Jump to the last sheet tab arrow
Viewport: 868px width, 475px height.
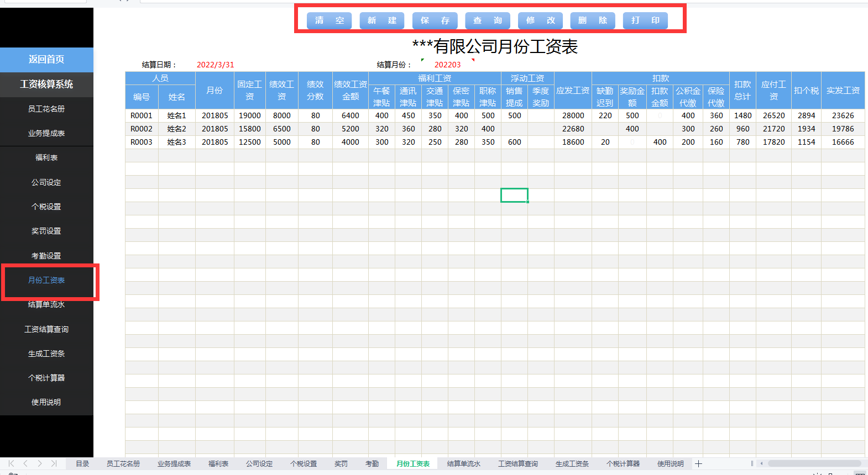(x=54, y=463)
